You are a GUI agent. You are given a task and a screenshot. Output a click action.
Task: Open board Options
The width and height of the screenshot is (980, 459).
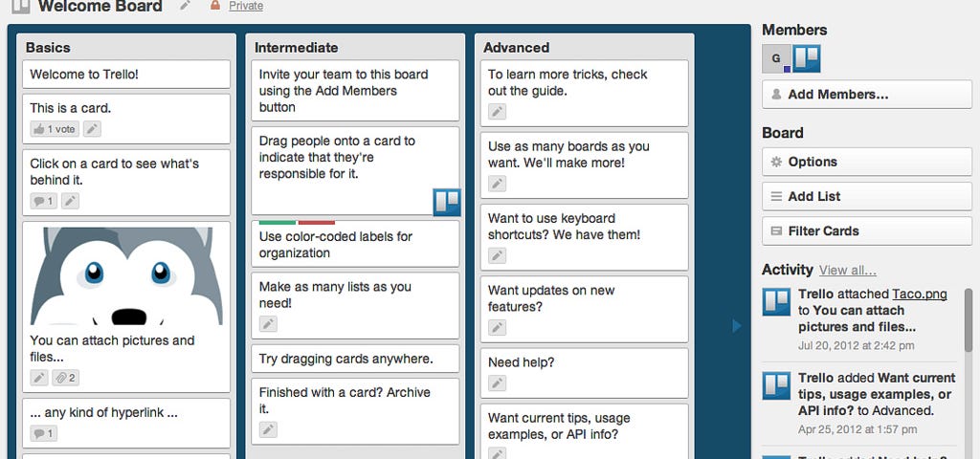867,162
